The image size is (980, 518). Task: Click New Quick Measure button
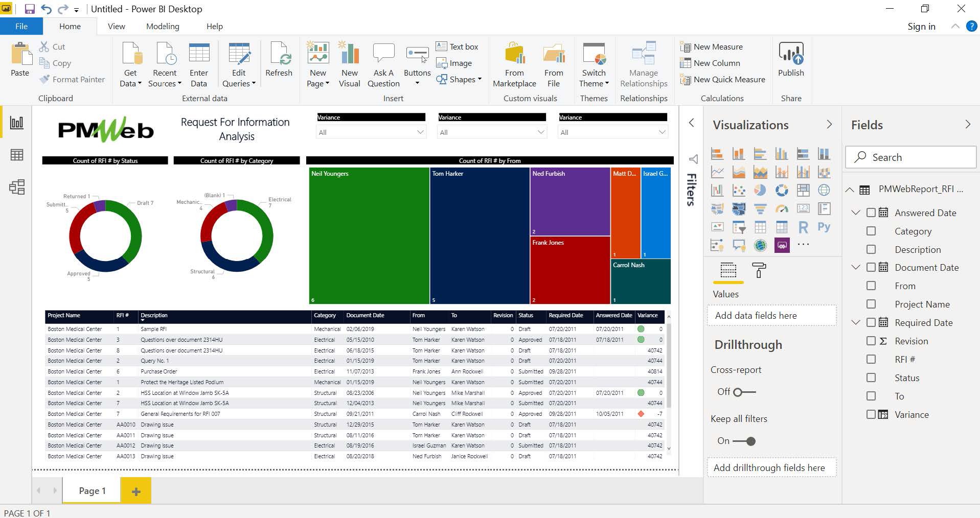(722, 79)
